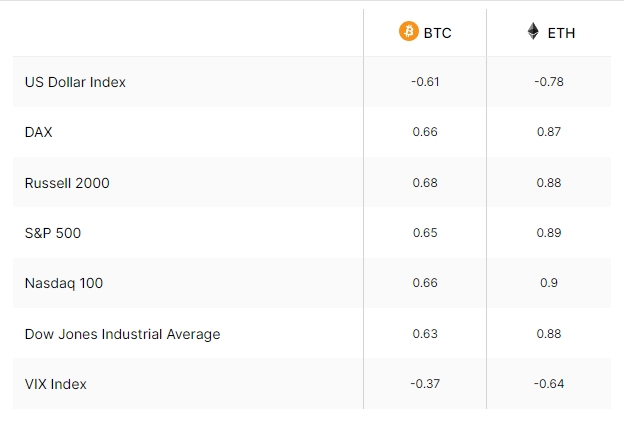Select ETH value 0.87 for DAX
The height and width of the screenshot is (422, 624).
pyautogui.click(x=549, y=132)
